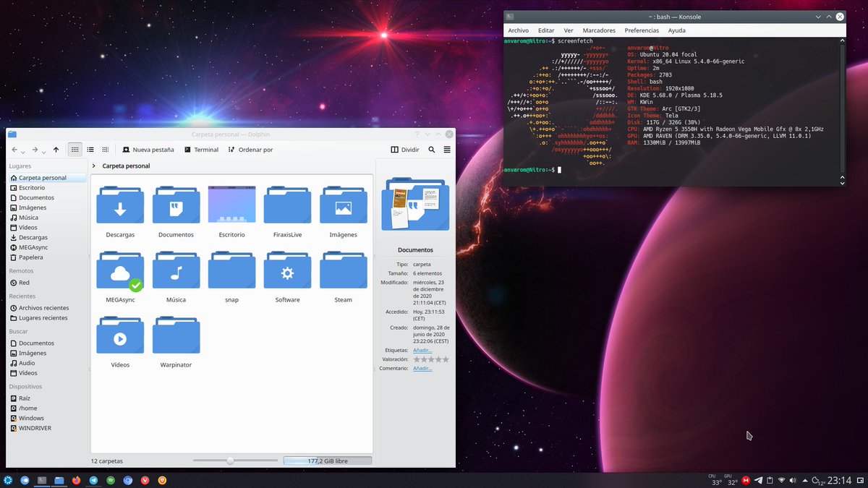Open Vivaldi browser from the taskbar
Viewport: 868px width, 488px height.
[145, 480]
